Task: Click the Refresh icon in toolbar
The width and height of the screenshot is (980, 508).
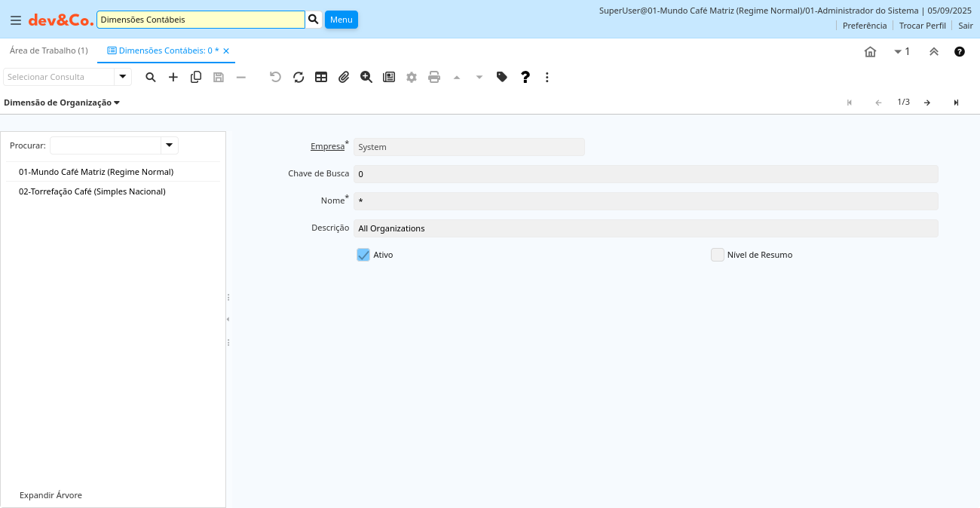Action: [x=299, y=77]
